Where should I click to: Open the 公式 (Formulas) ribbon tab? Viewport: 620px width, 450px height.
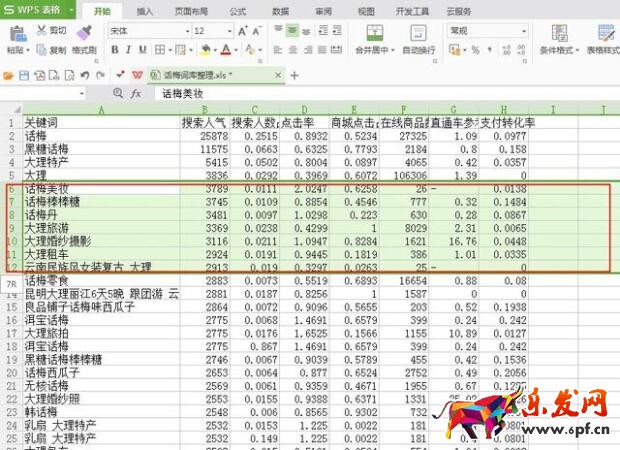click(x=237, y=11)
